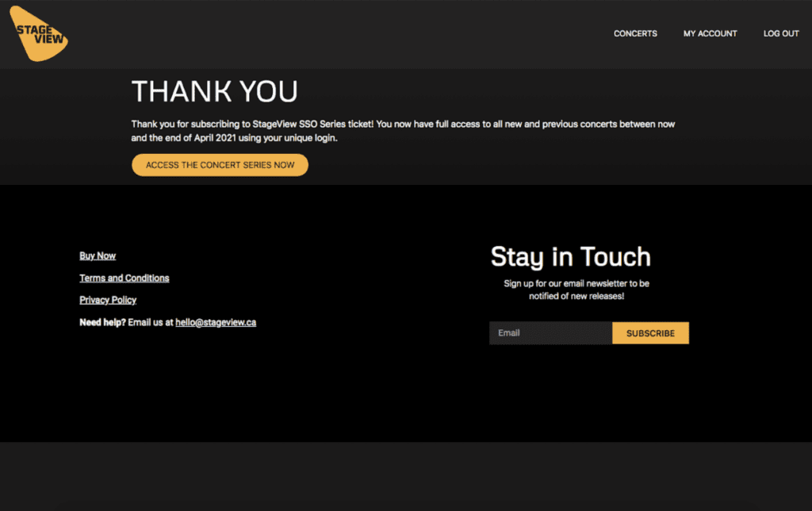812x511 pixels.
Task: Click the word STAGE in logo
Action: coord(34,29)
